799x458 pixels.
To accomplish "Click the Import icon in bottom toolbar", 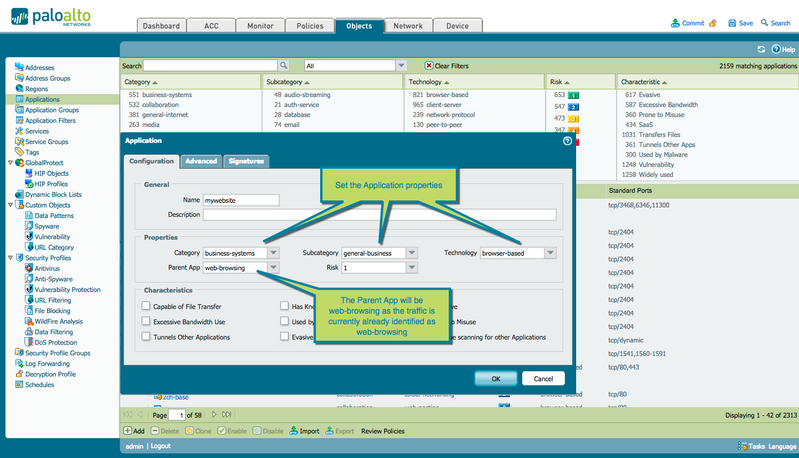I will [x=294, y=431].
